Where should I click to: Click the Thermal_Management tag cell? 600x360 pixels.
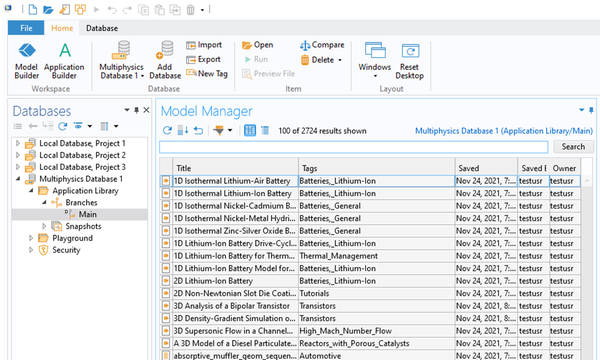(x=377, y=256)
